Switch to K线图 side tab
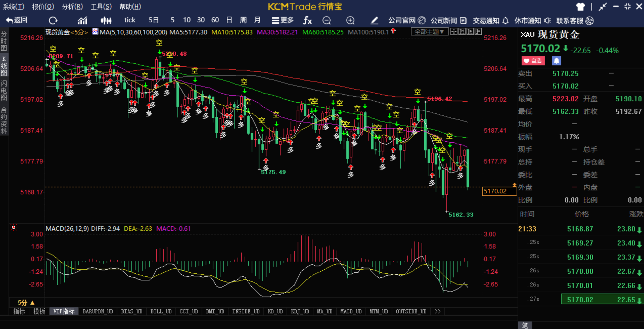The image size is (644, 329). 4,66
